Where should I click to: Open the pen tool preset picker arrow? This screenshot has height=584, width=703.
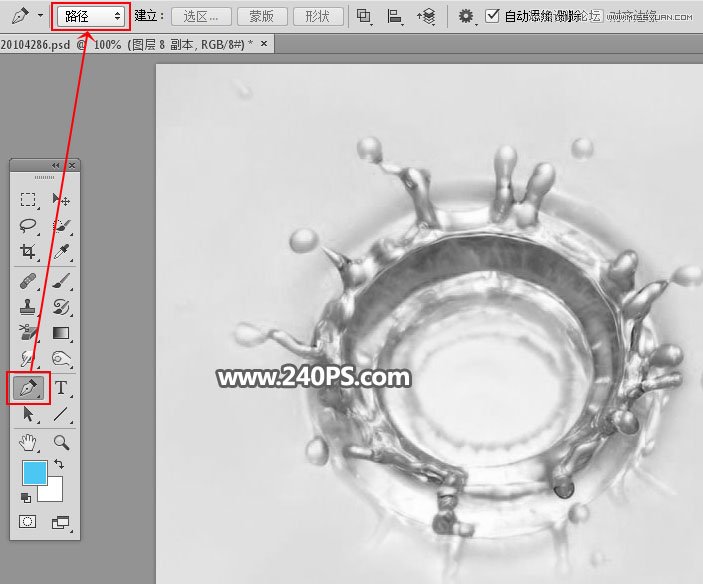[40, 16]
